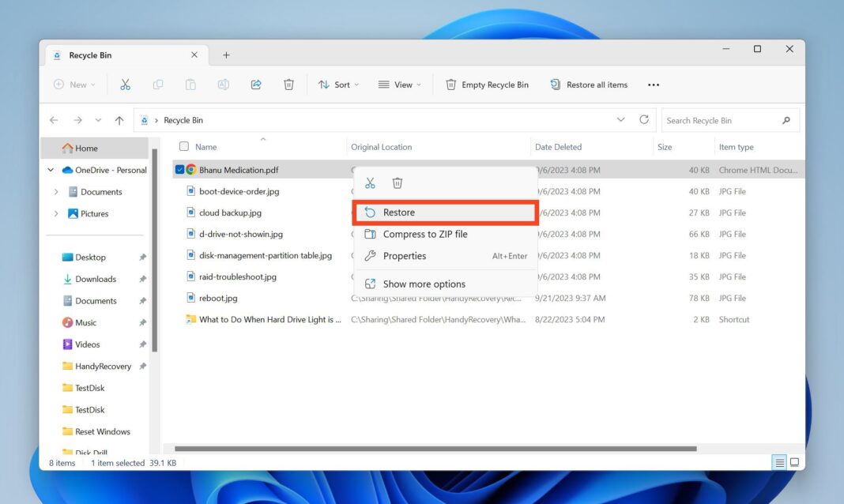Open the View dropdown
Screen dimensions: 844x504
pyautogui.click(x=400, y=84)
